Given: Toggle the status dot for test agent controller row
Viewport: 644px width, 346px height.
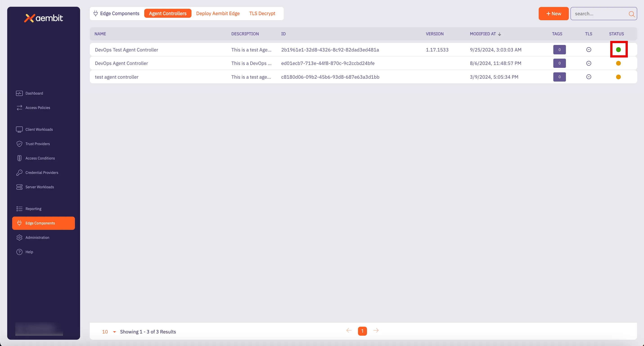Looking at the screenshot, I should point(619,77).
